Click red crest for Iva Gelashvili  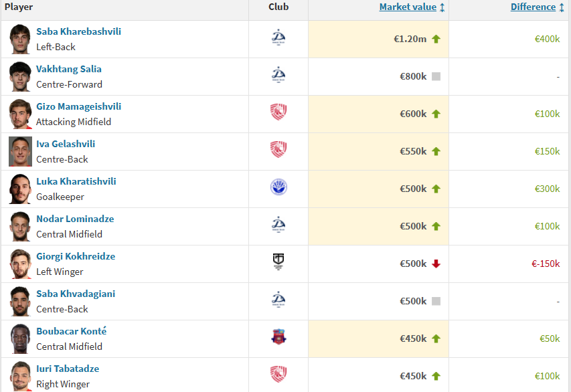[278, 150]
